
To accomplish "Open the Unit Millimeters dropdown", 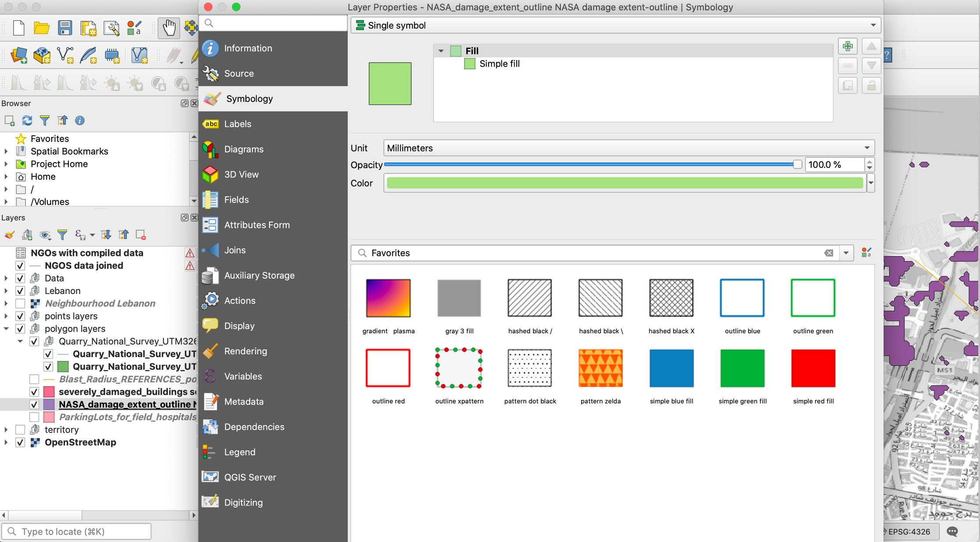I will coord(628,148).
